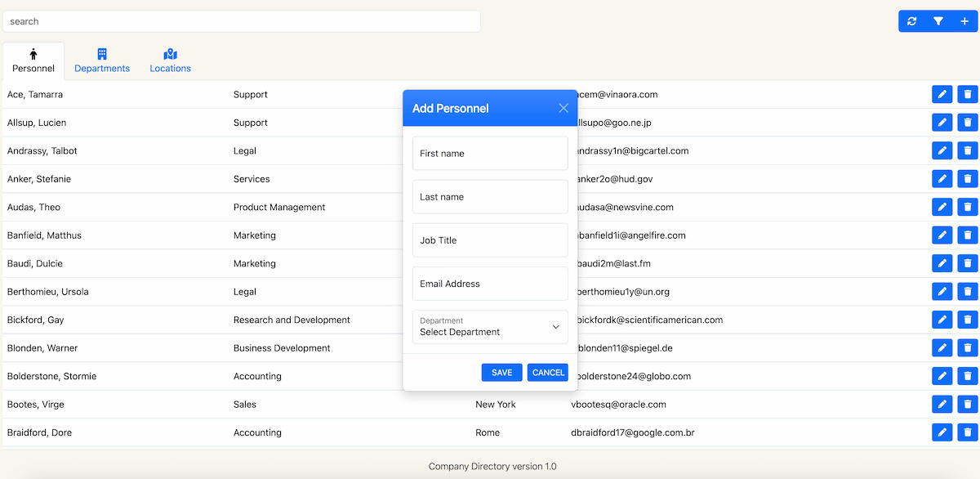Click the refresh icon in top toolbar
This screenshot has width=980, height=479.
coord(912,21)
